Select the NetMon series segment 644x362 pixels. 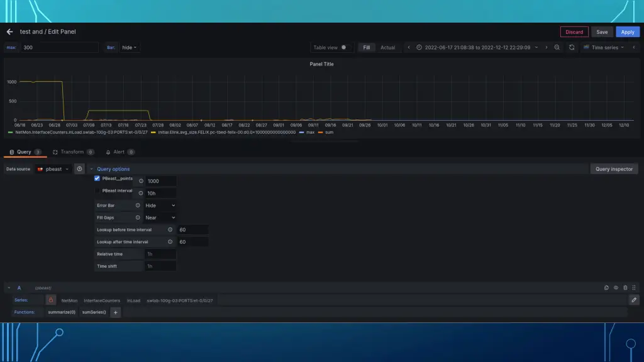pyautogui.click(x=69, y=300)
